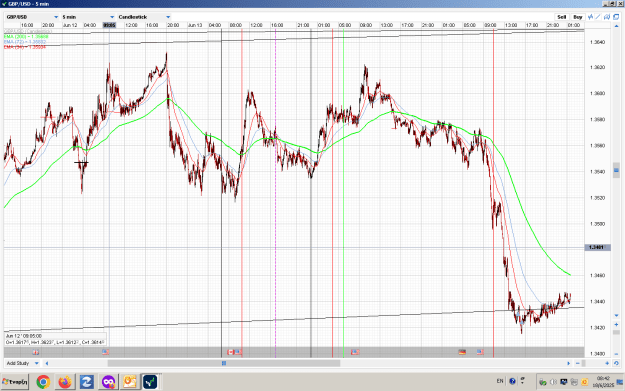Detach chart into new window icon

tap(616, 17)
